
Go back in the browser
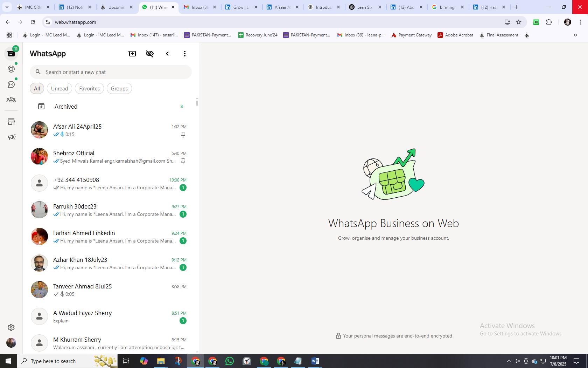[8, 22]
